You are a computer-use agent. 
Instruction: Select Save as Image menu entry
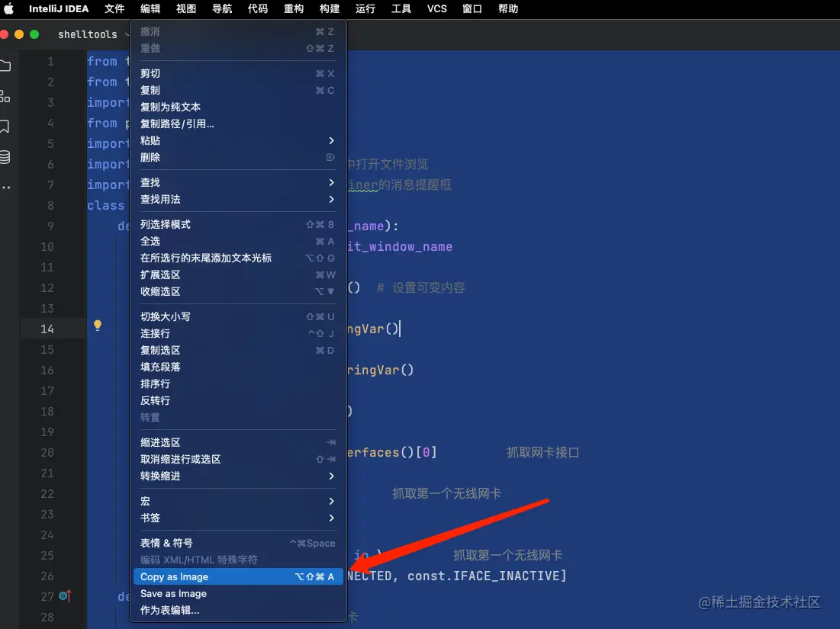click(238, 593)
